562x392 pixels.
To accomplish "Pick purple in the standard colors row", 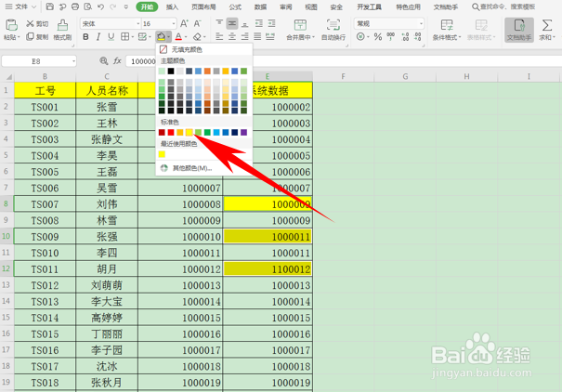I will [243, 133].
